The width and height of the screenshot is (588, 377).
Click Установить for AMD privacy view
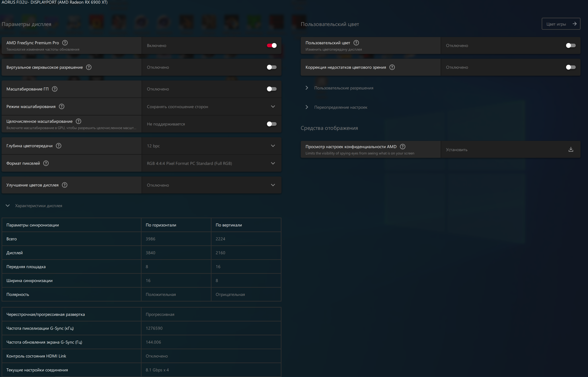coord(457,150)
